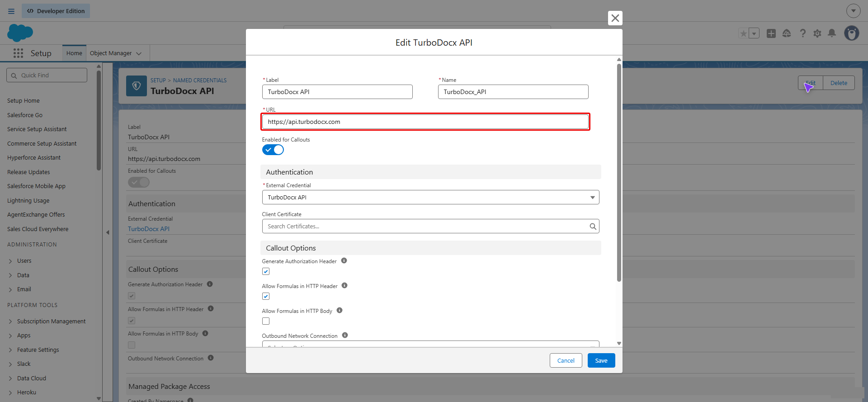Open the External Credential dropdown

tap(430, 197)
